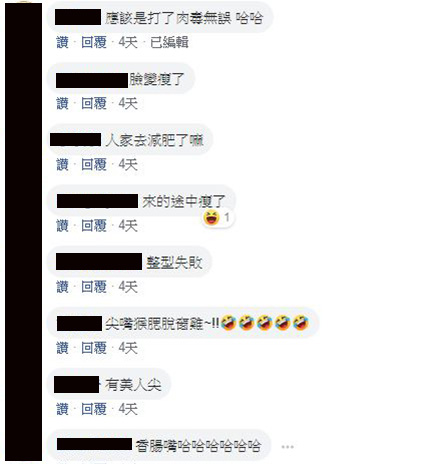Like the 整型失敗 comment

click(x=62, y=287)
